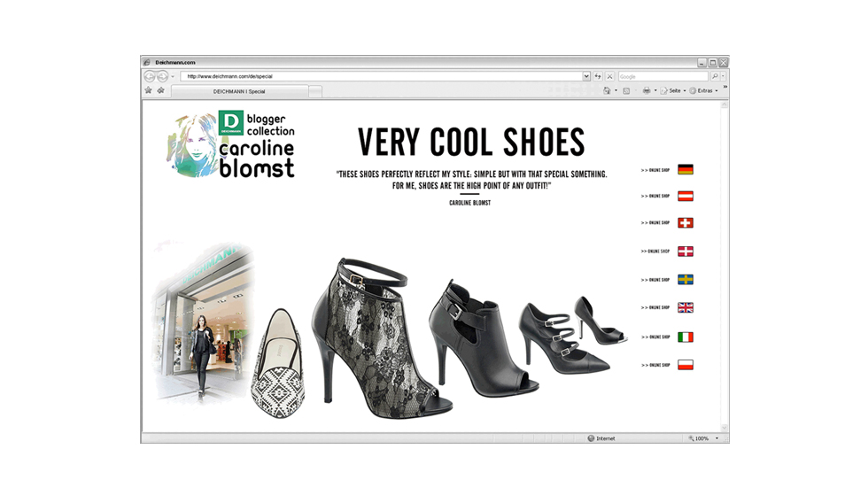Click the Add to Favorites icon
This screenshot has height=480, width=868.
point(160,90)
